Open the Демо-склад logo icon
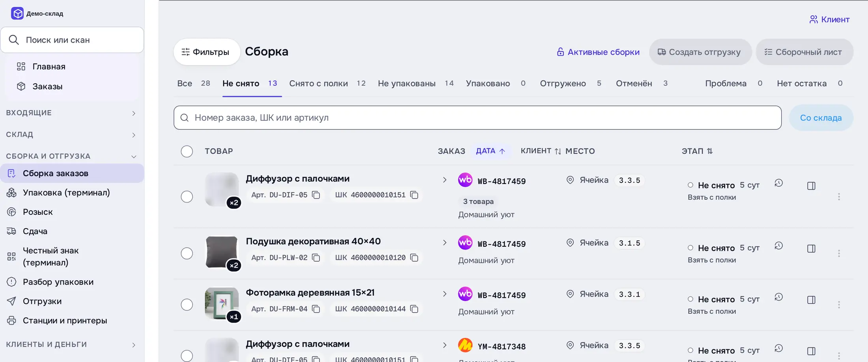This screenshot has height=362, width=868. coord(17,13)
